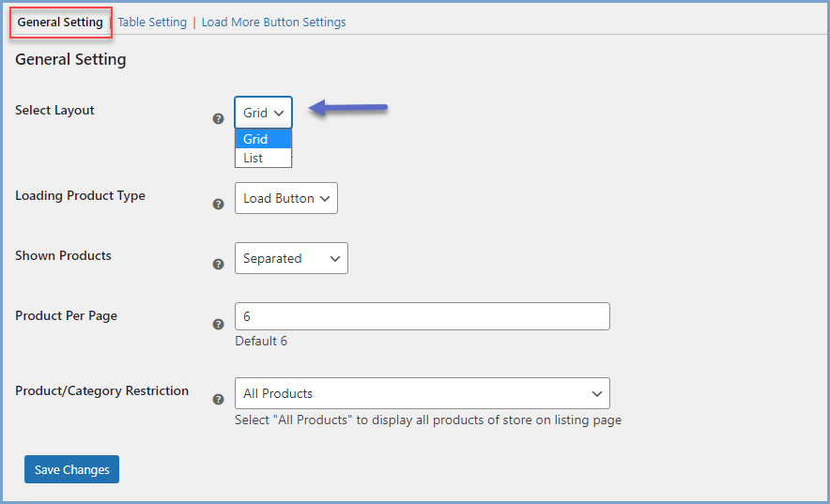Click help icon next to Select Layout

pyautogui.click(x=218, y=119)
